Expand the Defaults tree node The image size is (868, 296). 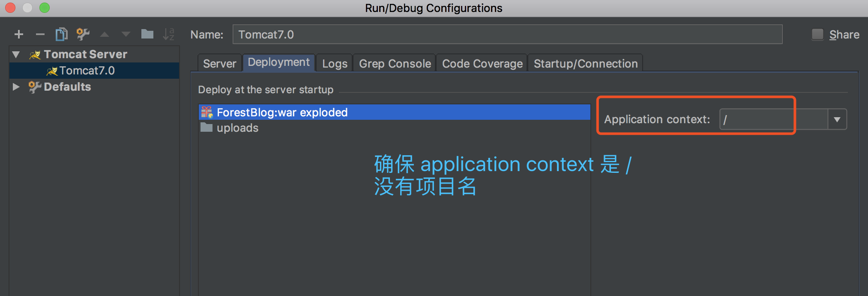click(x=16, y=87)
